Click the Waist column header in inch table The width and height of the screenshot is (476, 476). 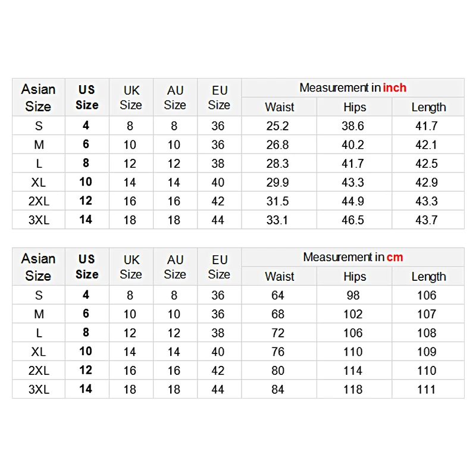279,107
